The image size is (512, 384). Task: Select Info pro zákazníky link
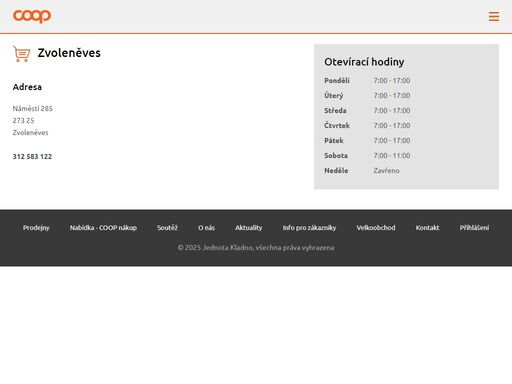pos(309,228)
